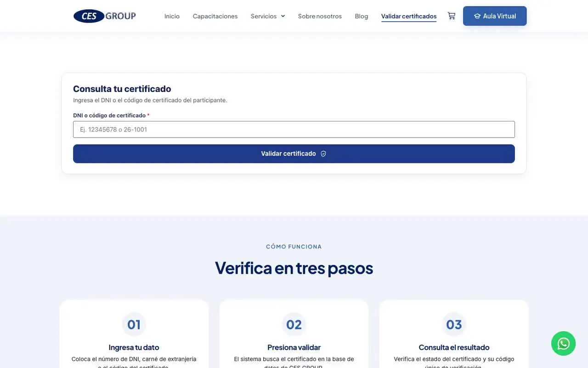The image size is (588, 368).
Task: Focus the DNI o código de certificado field
Action: coord(294,129)
